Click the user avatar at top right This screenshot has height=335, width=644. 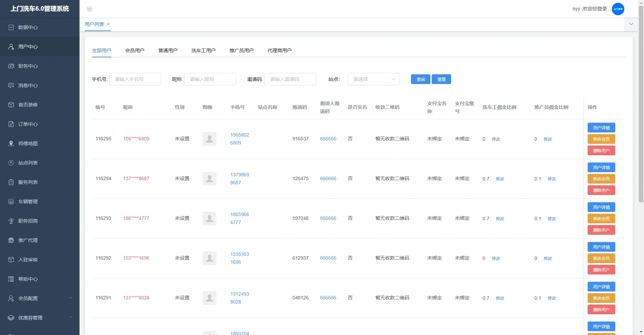[x=618, y=9]
